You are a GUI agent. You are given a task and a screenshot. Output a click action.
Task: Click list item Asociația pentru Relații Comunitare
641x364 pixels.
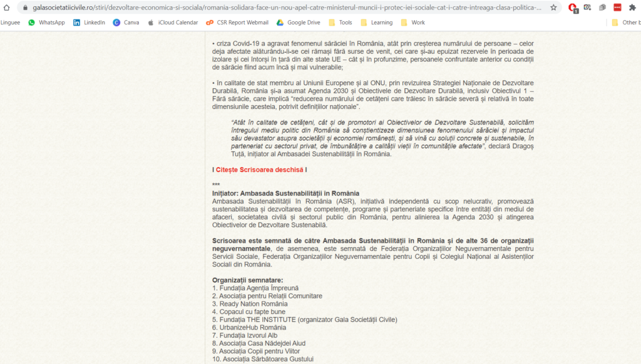267,296
